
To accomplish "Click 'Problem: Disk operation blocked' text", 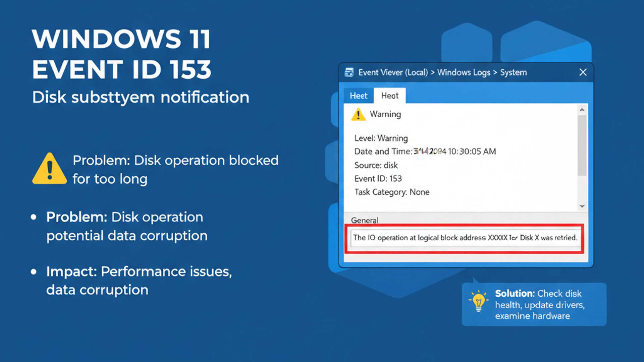I will tap(175, 170).
